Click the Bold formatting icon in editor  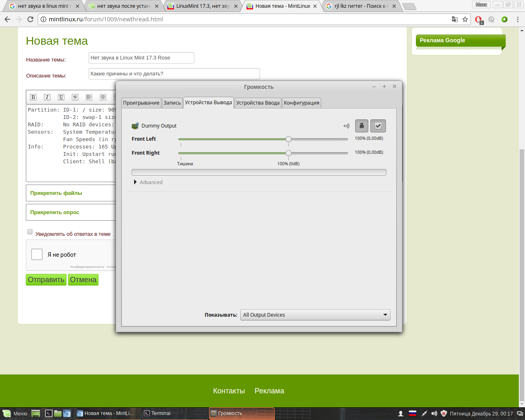[33, 97]
